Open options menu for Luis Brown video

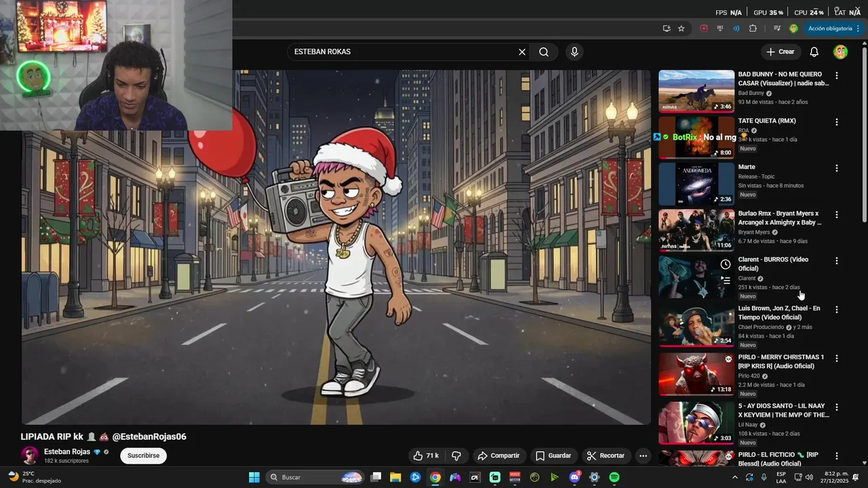[x=836, y=310]
